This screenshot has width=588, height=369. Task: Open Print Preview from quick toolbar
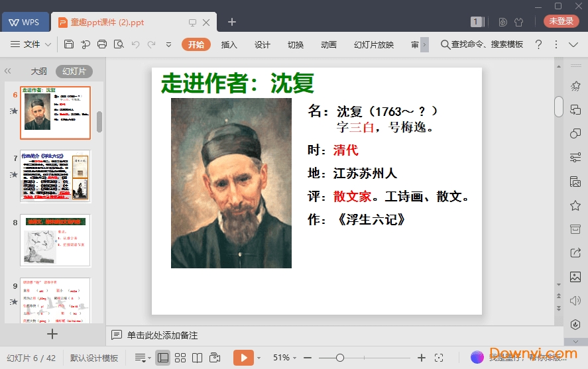click(x=119, y=44)
